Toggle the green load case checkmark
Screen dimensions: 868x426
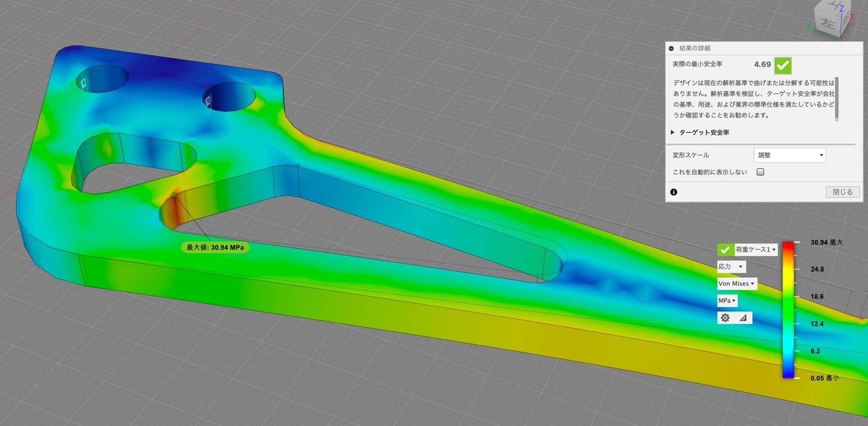pyautogui.click(x=725, y=250)
